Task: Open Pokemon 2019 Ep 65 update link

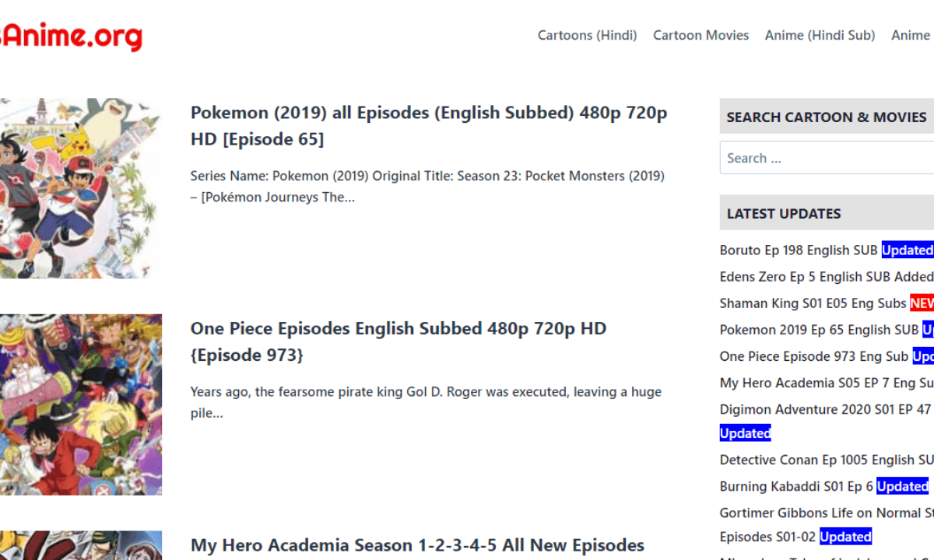Action: coord(817,329)
